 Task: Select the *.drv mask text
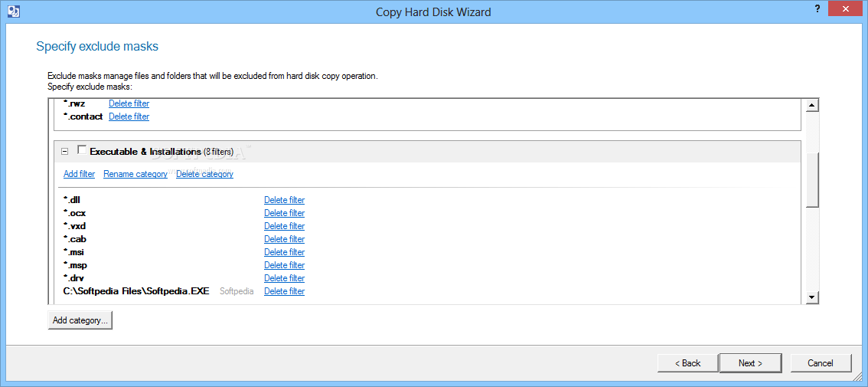[x=74, y=278]
